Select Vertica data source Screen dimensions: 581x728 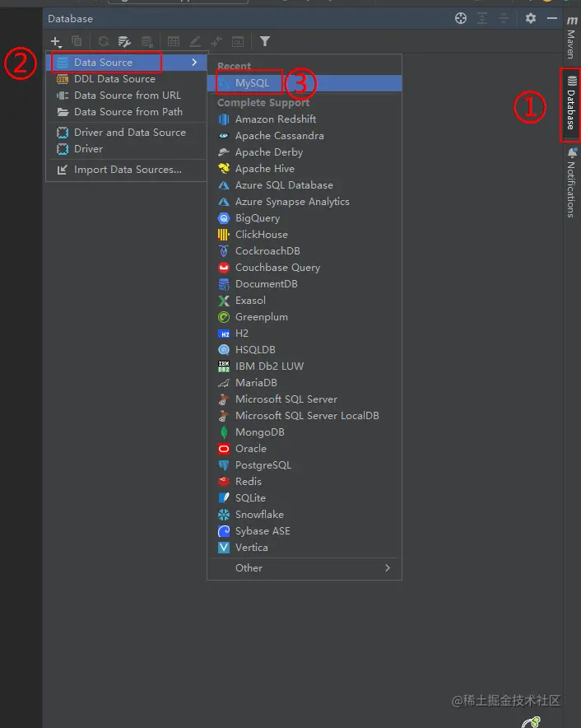coord(304,548)
